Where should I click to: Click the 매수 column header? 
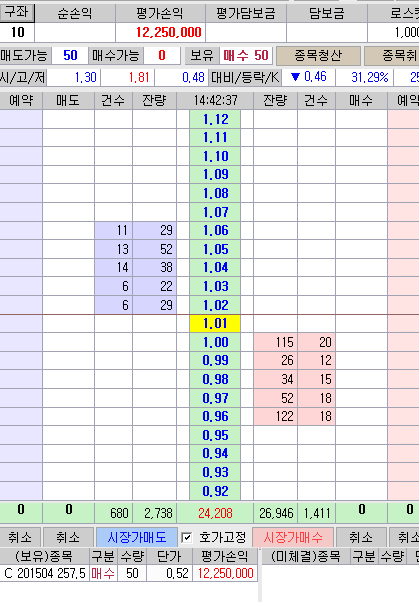361,101
